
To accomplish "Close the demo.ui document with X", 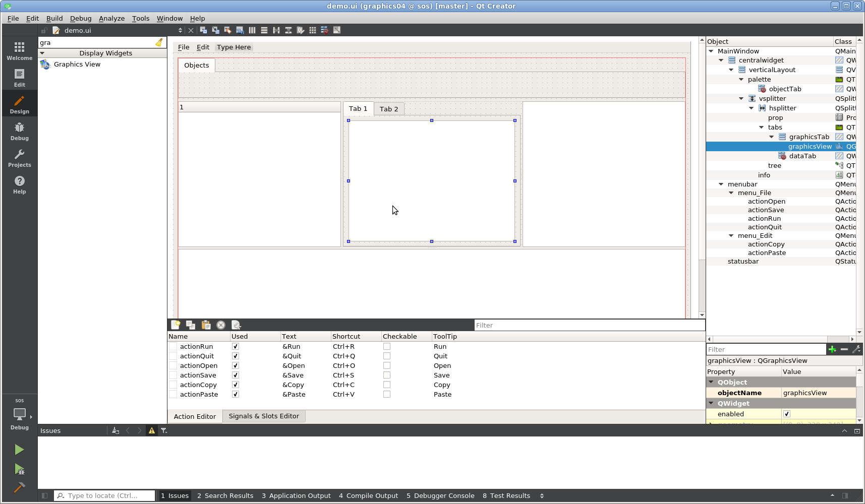I will click(x=191, y=30).
